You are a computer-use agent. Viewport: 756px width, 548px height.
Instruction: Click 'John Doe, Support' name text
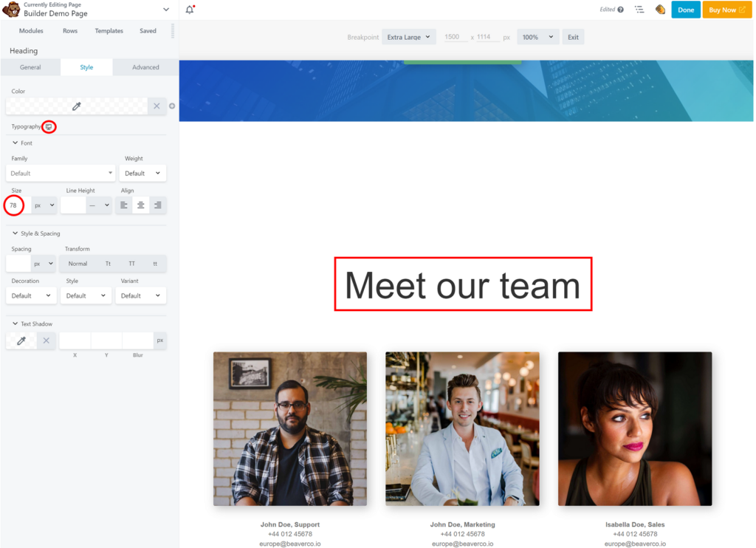click(290, 524)
